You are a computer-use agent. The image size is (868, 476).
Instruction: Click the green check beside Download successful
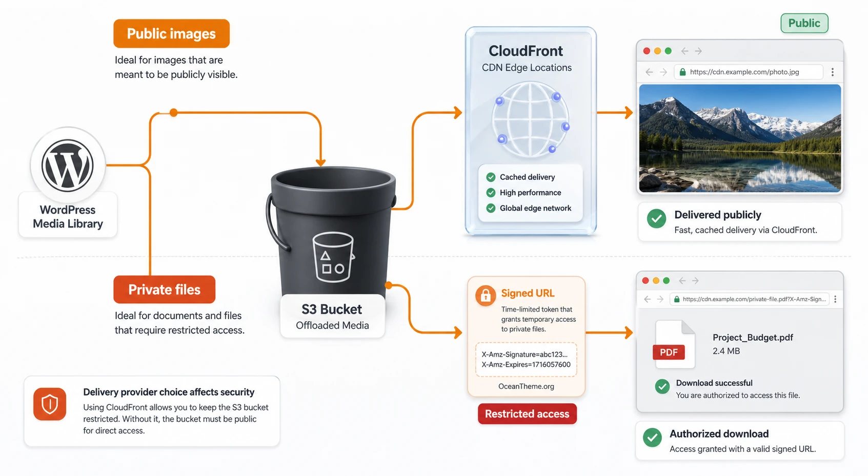(662, 386)
